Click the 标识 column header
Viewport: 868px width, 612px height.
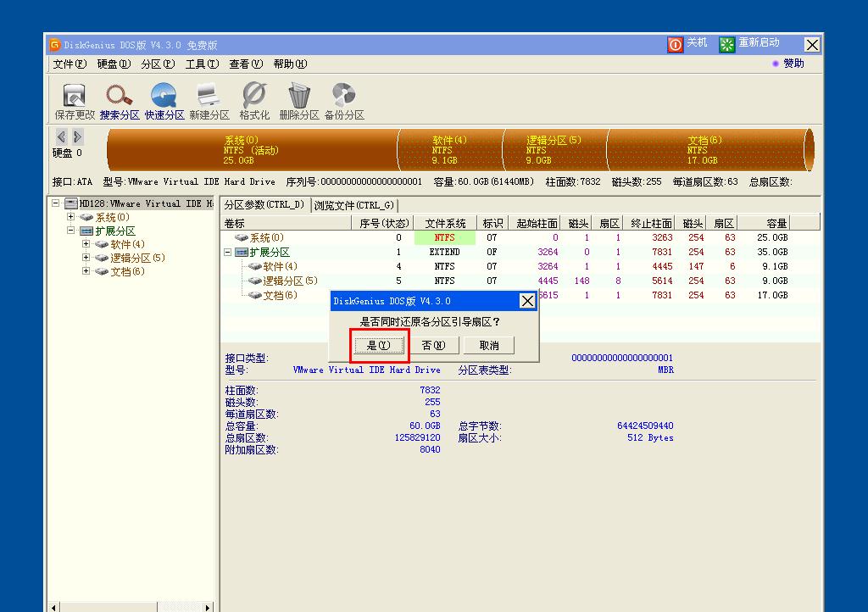coord(492,223)
